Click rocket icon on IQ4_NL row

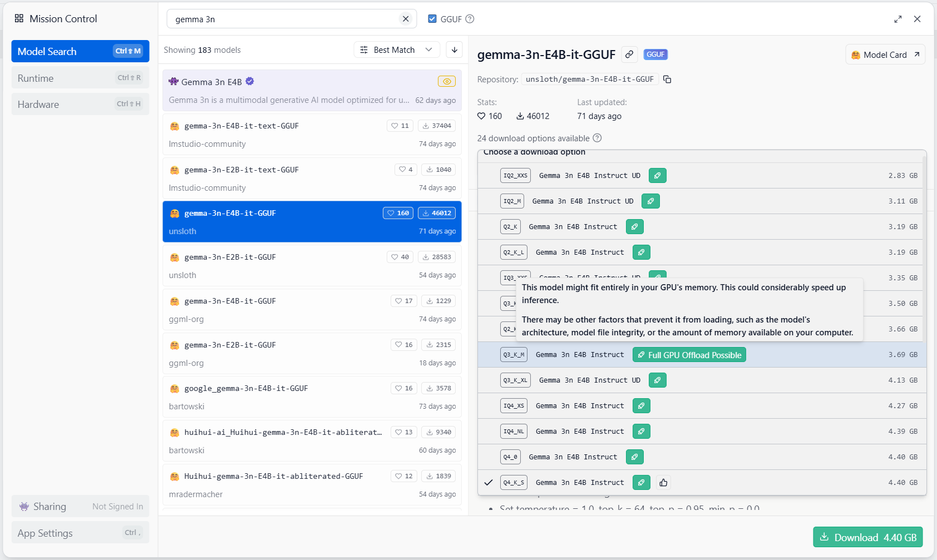[641, 432]
